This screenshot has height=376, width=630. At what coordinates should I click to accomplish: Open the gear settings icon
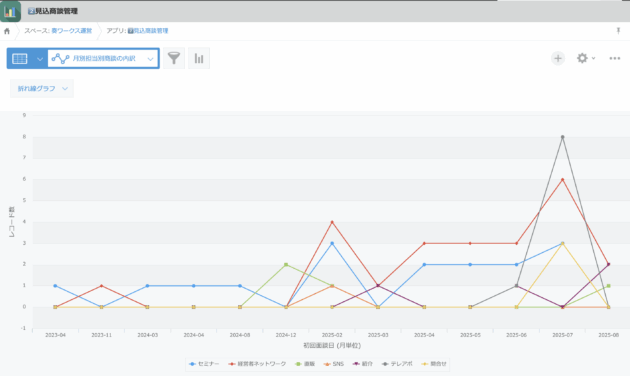point(582,58)
